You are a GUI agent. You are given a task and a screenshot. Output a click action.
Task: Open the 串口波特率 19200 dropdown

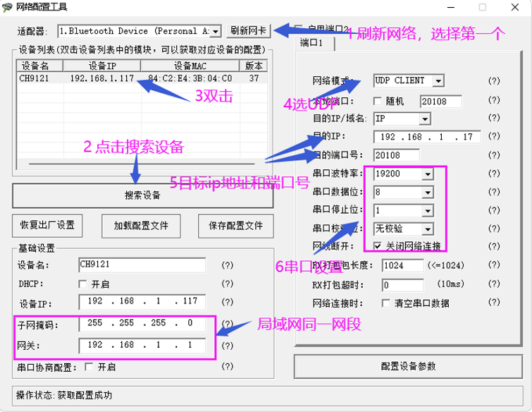427,174
